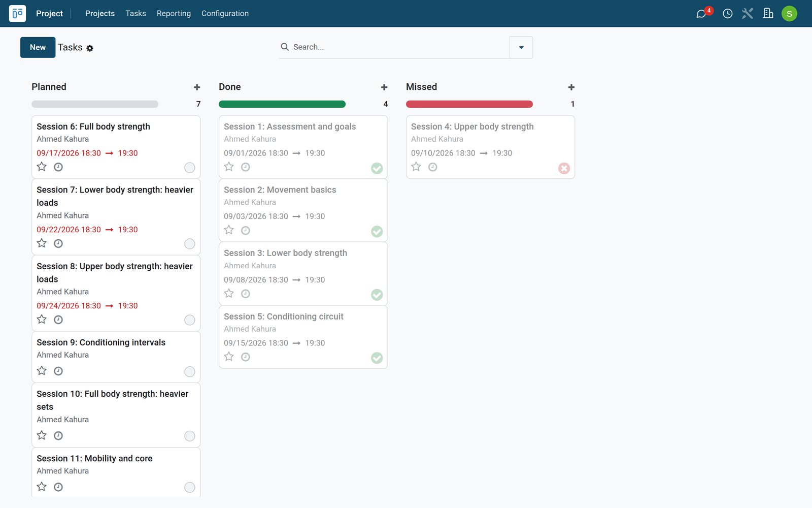Open the Reporting menu
The height and width of the screenshot is (508, 812).
point(174,14)
